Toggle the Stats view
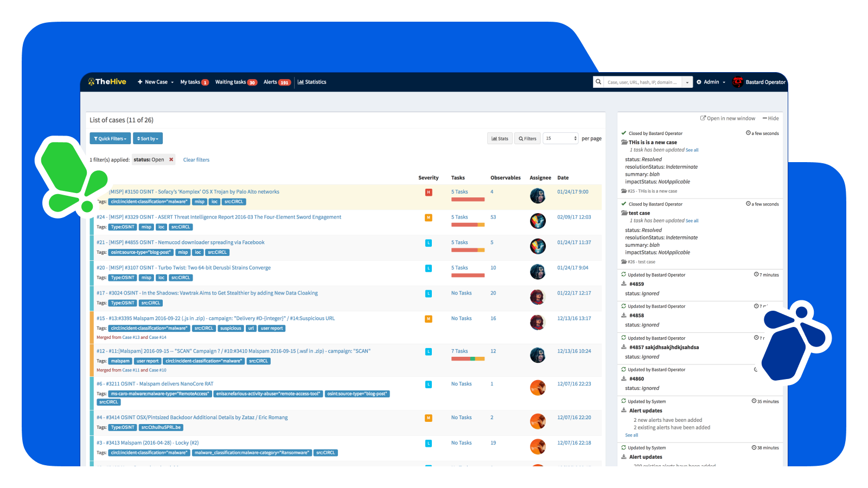Viewport: 868px width, 488px height. (500, 138)
